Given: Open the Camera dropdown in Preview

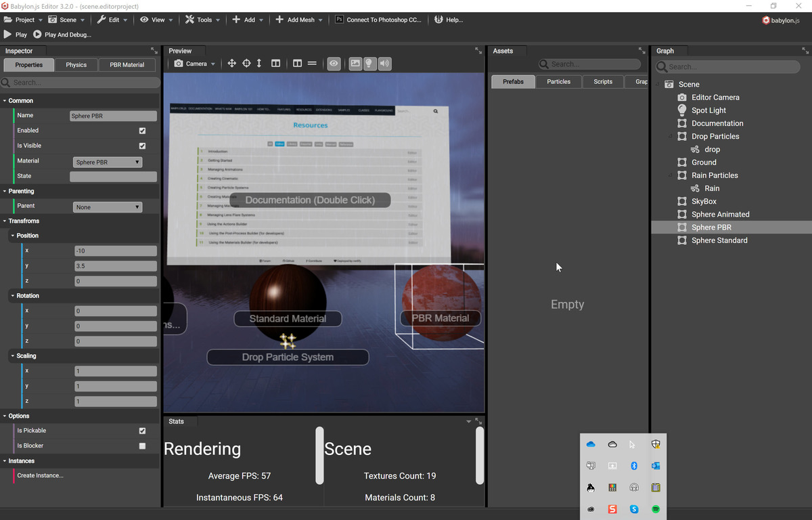Looking at the screenshot, I should click(195, 64).
